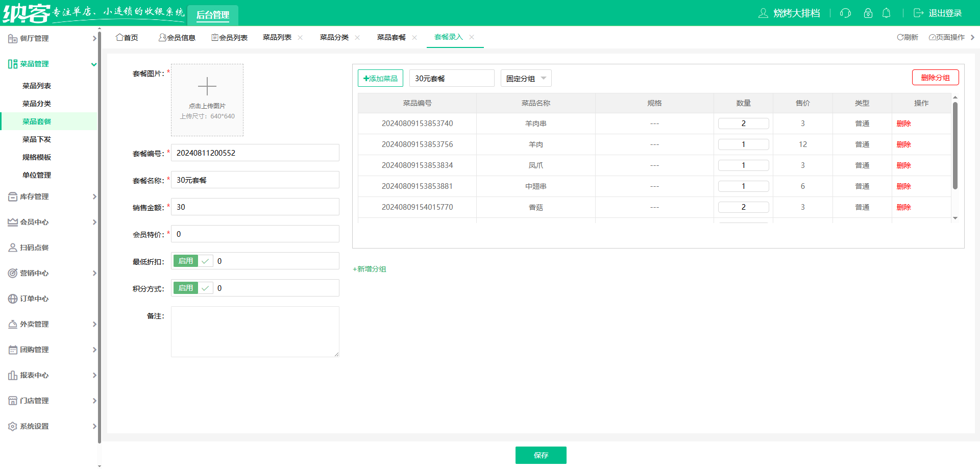This screenshot has width=980, height=469.
Task: Close the 菜品分类 tab with its X icon
Action: (x=357, y=37)
